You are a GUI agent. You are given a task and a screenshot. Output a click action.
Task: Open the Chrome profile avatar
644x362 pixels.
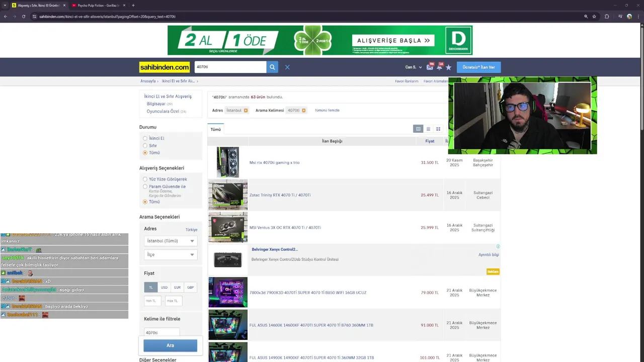[629, 17]
